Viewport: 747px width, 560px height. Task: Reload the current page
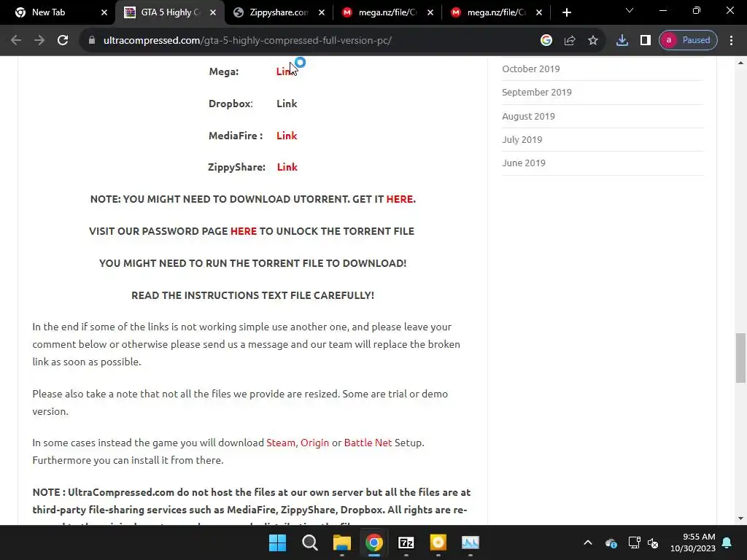coord(63,41)
